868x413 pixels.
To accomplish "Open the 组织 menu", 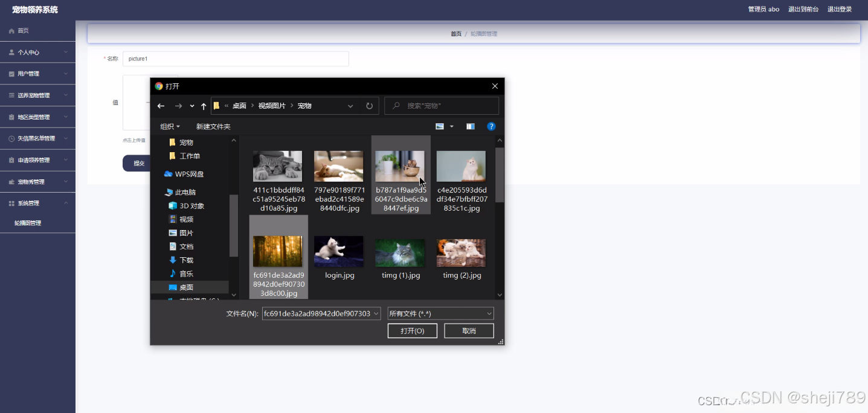I will tap(170, 126).
